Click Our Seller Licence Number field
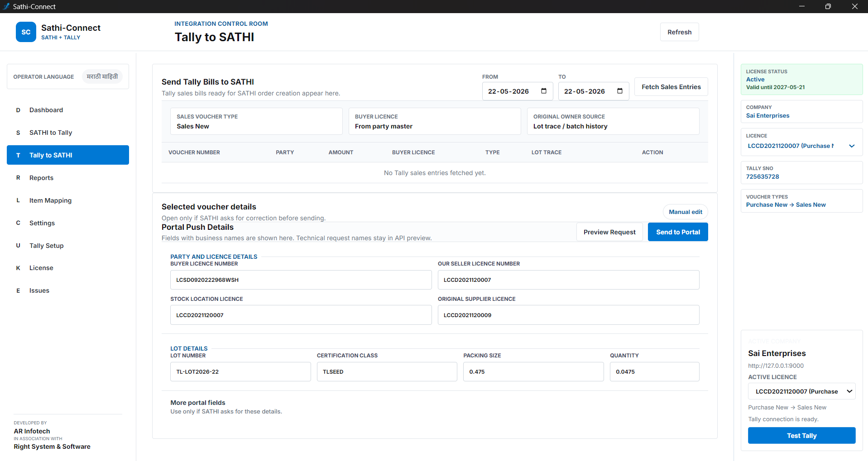 (568, 280)
